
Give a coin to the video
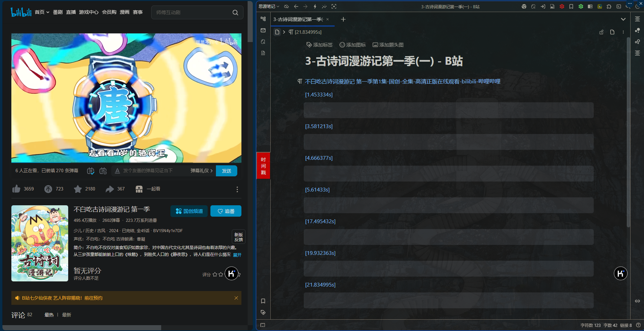click(x=48, y=189)
